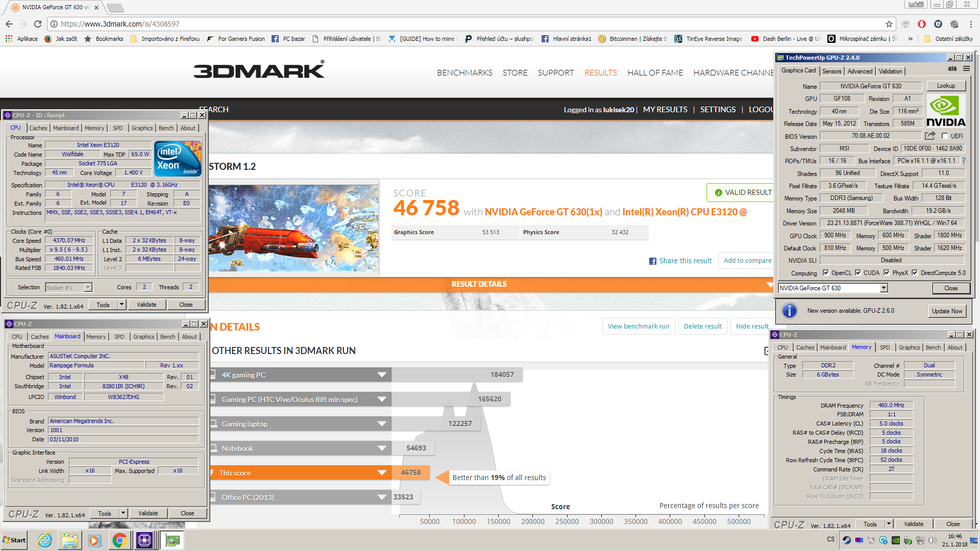The image size is (980, 551).
Task: Click Add to compare
Action: [x=747, y=261]
